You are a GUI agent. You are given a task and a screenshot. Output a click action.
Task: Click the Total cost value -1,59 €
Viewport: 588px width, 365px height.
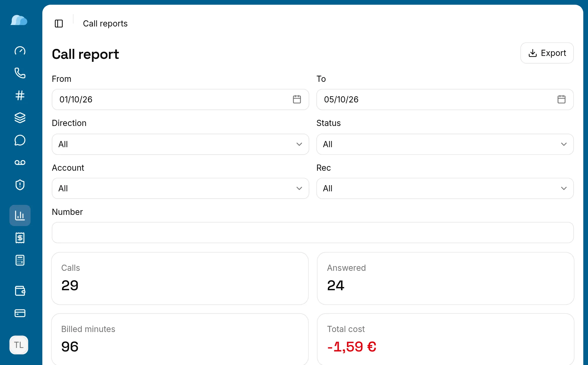352,347
